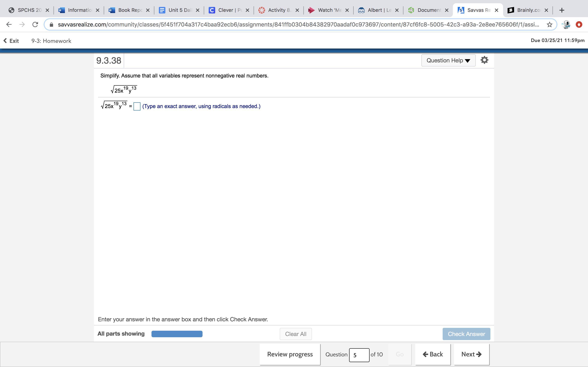Bookmark page with star icon
The image size is (588, 367).
click(x=549, y=24)
